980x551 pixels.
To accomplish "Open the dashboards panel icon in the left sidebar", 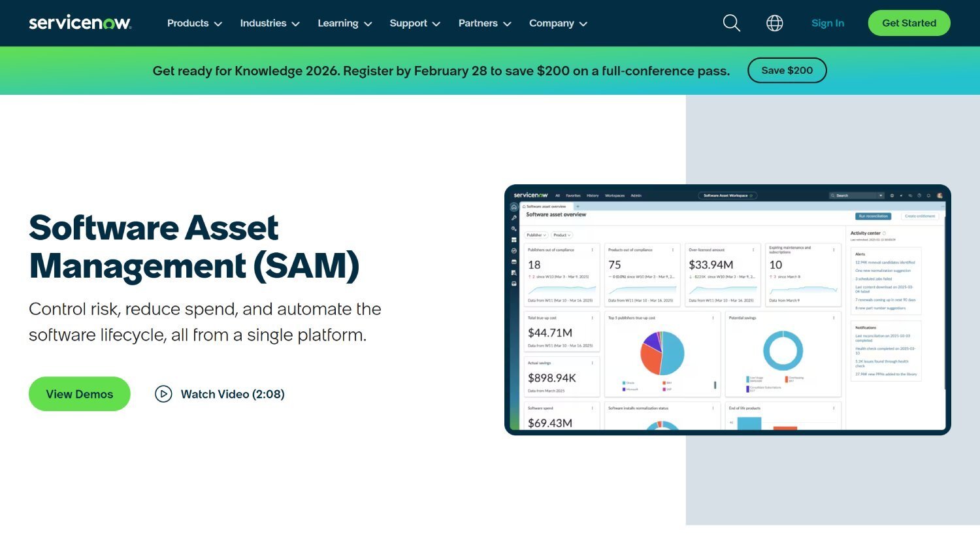I will tap(514, 240).
